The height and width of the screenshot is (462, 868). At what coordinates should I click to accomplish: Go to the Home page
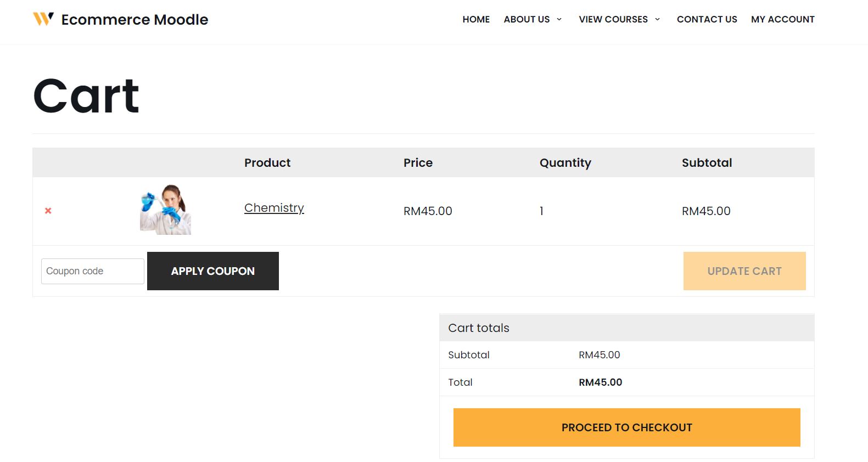click(x=475, y=19)
